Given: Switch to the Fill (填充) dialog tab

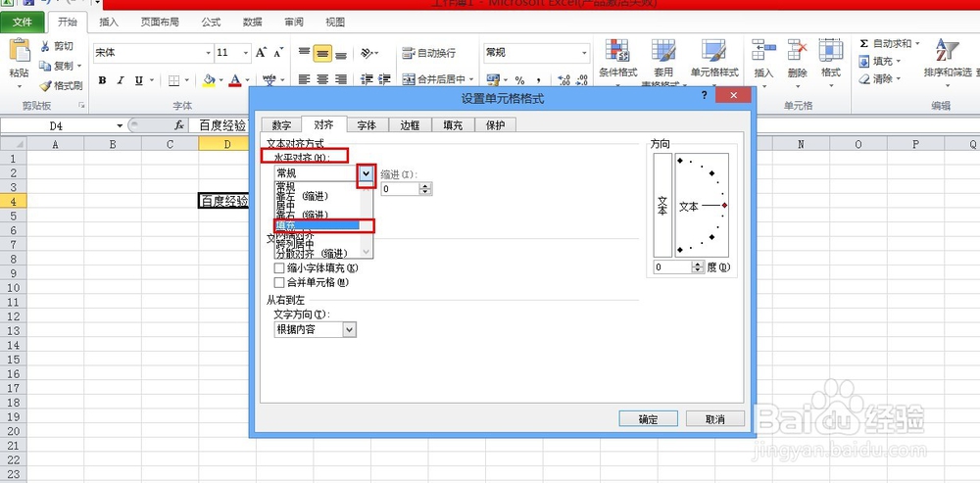Looking at the screenshot, I should click(453, 125).
